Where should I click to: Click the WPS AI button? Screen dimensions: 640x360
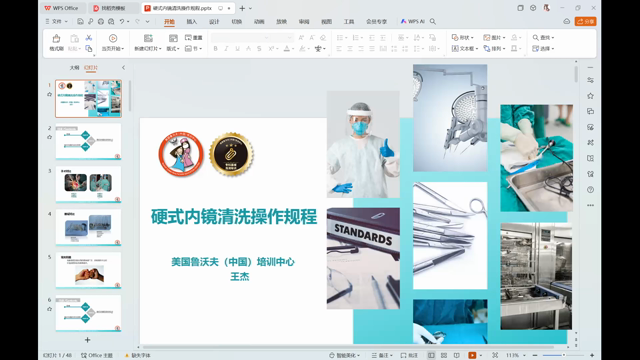coord(413,21)
